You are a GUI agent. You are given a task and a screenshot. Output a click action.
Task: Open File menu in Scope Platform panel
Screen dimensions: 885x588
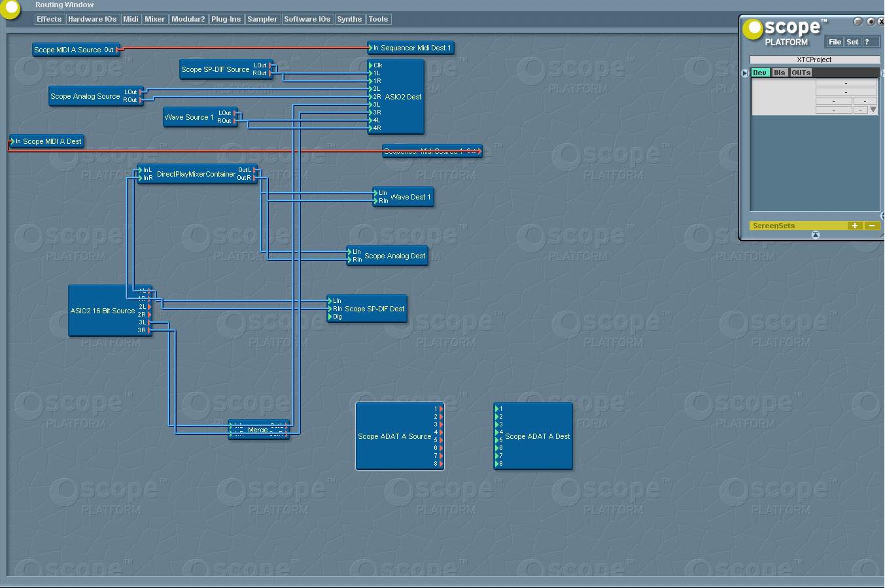(x=835, y=42)
